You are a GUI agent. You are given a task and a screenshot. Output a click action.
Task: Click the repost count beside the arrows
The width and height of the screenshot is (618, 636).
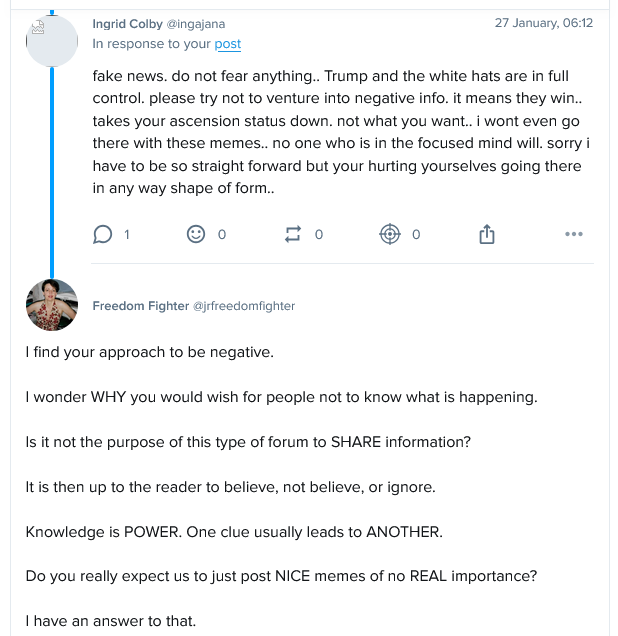click(319, 234)
